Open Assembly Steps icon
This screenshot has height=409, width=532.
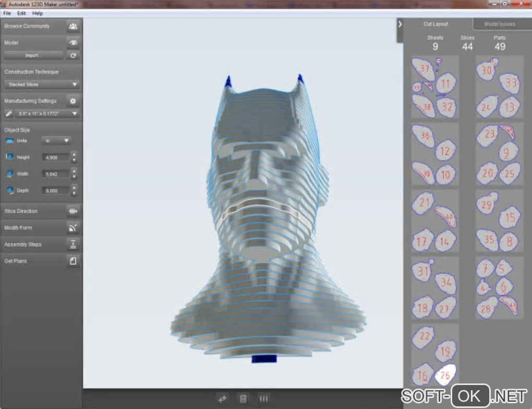point(73,244)
